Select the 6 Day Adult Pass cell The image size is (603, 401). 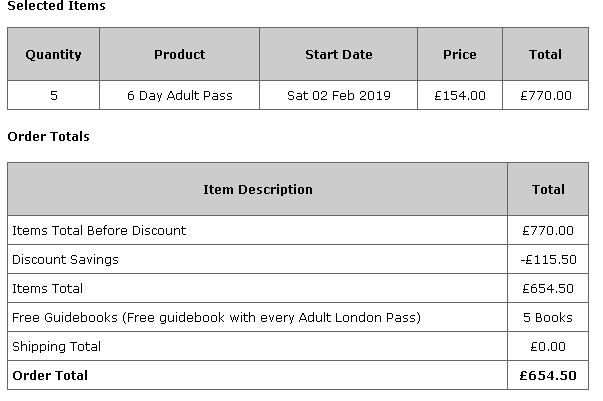pyautogui.click(x=179, y=96)
